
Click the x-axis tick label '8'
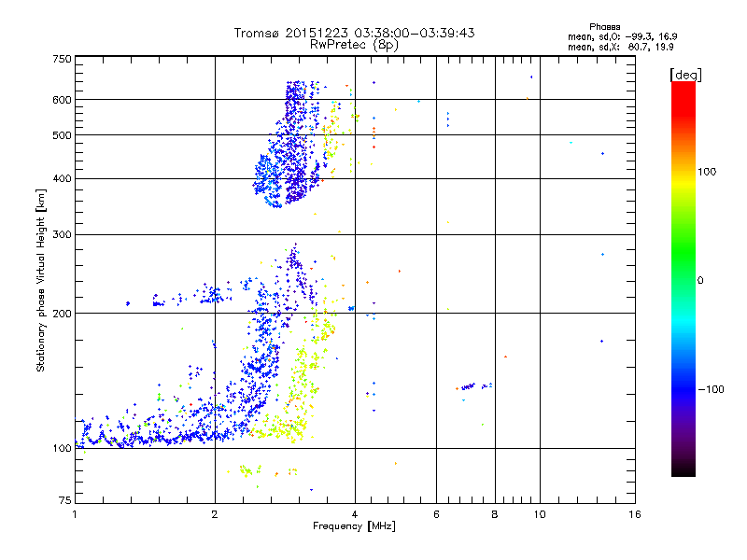(495, 514)
